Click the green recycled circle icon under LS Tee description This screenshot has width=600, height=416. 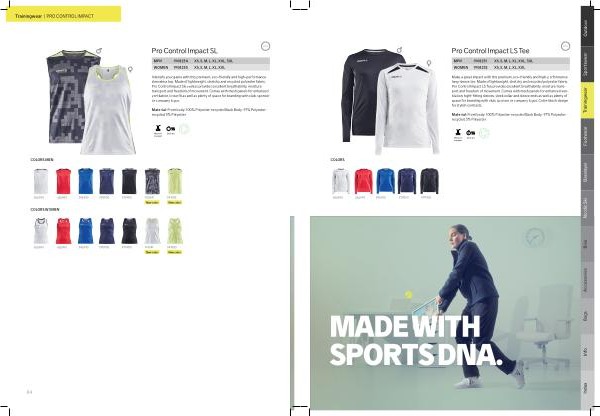pyautogui.click(x=484, y=133)
